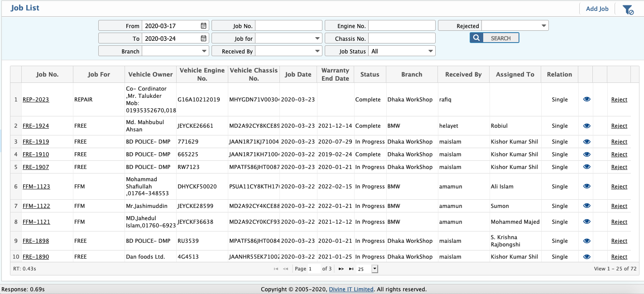Clear filters using the crossed filter icon

click(x=629, y=9)
